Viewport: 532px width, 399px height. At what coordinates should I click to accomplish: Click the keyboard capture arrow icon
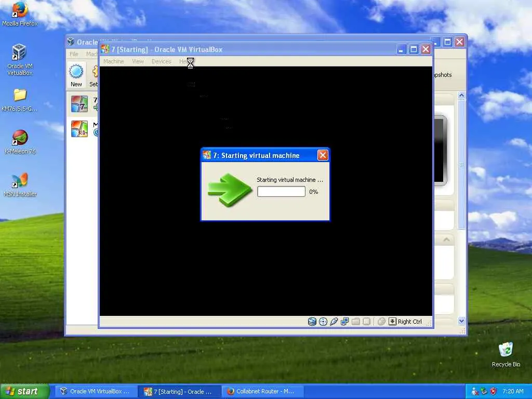point(392,322)
